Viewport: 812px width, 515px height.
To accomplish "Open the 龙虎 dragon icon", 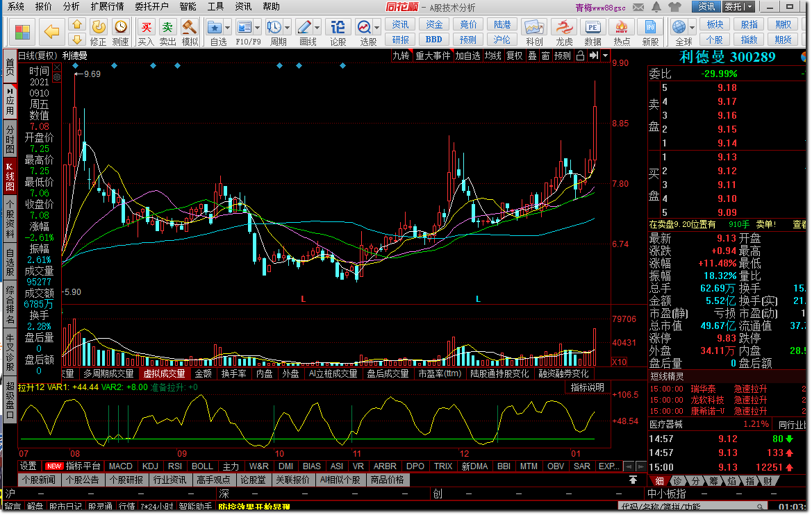I will pyautogui.click(x=564, y=27).
